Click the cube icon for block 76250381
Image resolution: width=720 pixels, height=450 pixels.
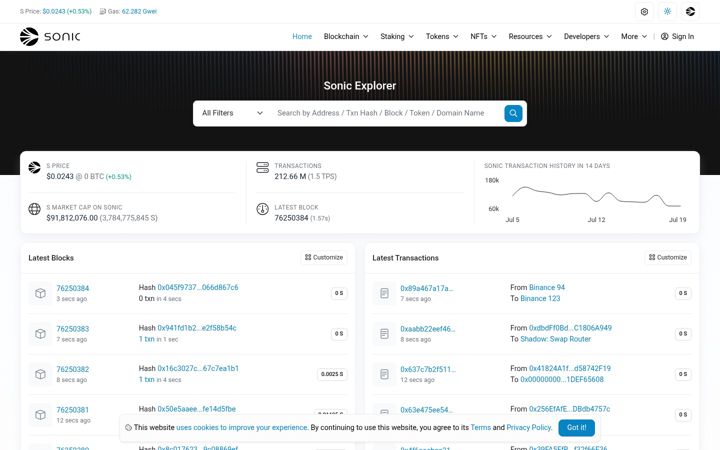tap(40, 415)
